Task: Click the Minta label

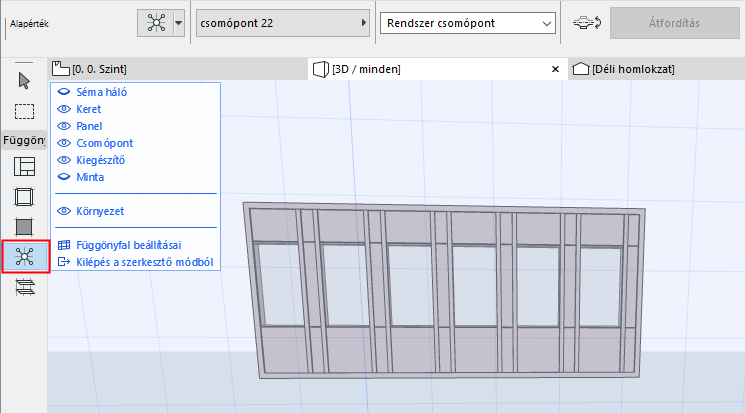Action: (90, 177)
